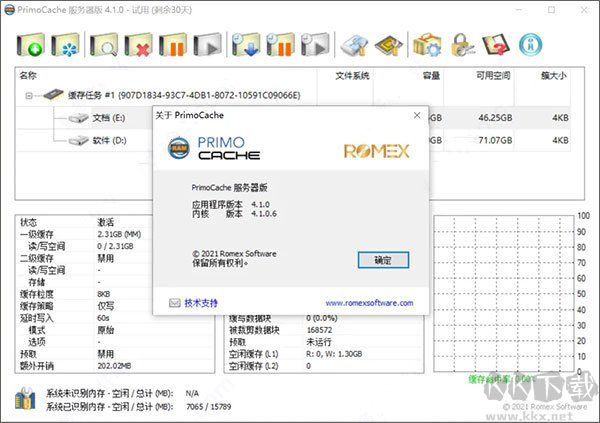600x423 pixels.
Task: Open www.romexsoftware.com link
Action: 369,303
